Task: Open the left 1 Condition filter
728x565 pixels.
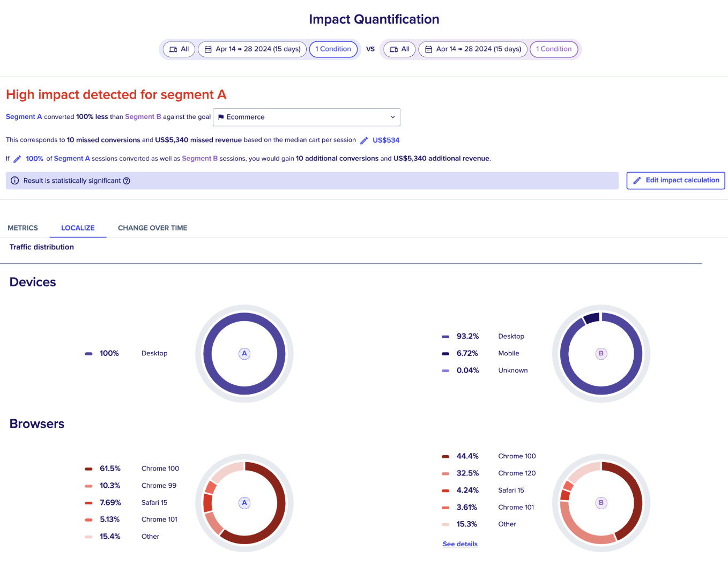Action: [333, 49]
